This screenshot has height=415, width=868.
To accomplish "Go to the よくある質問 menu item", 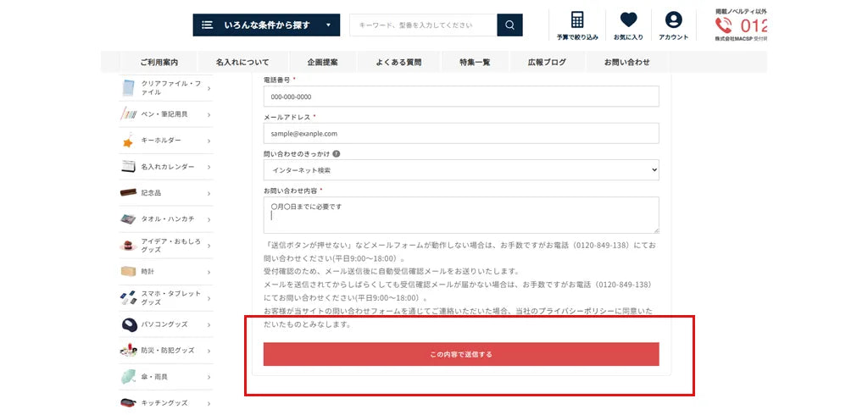I will 398,63.
